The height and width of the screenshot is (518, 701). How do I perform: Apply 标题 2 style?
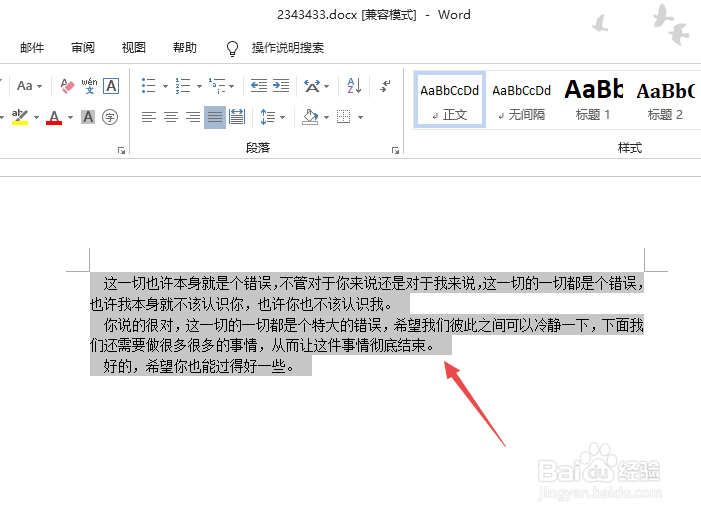click(665, 100)
